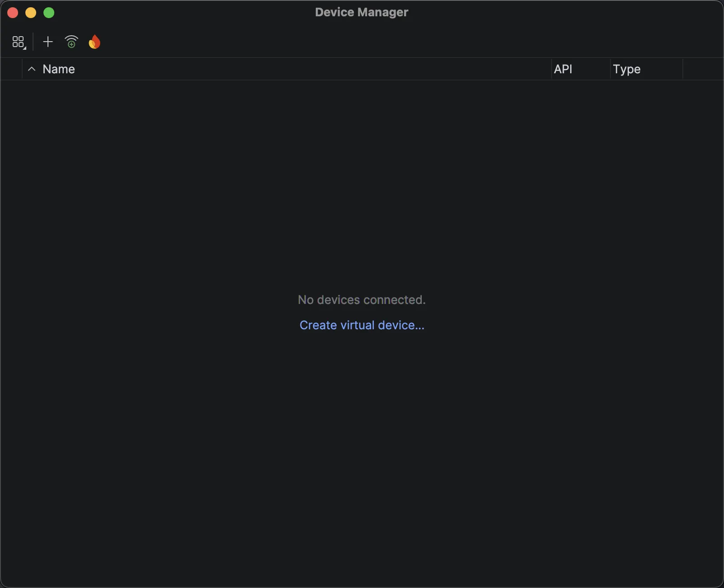This screenshot has height=588, width=724.
Task: Click the Create virtual device link
Action: [x=362, y=325]
